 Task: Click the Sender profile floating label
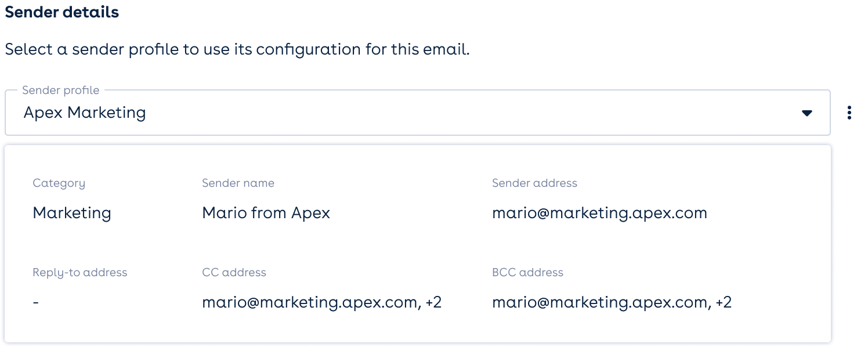coord(61,90)
